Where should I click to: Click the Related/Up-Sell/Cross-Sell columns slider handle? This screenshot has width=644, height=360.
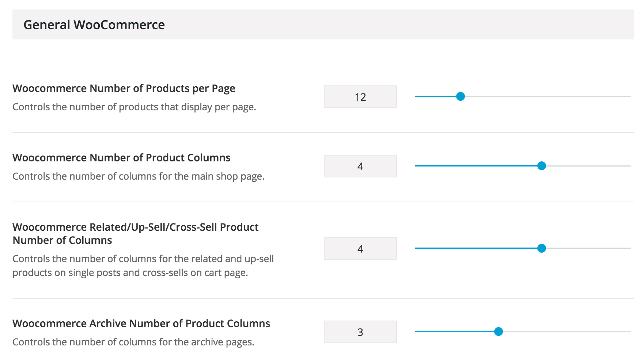click(542, 248)
